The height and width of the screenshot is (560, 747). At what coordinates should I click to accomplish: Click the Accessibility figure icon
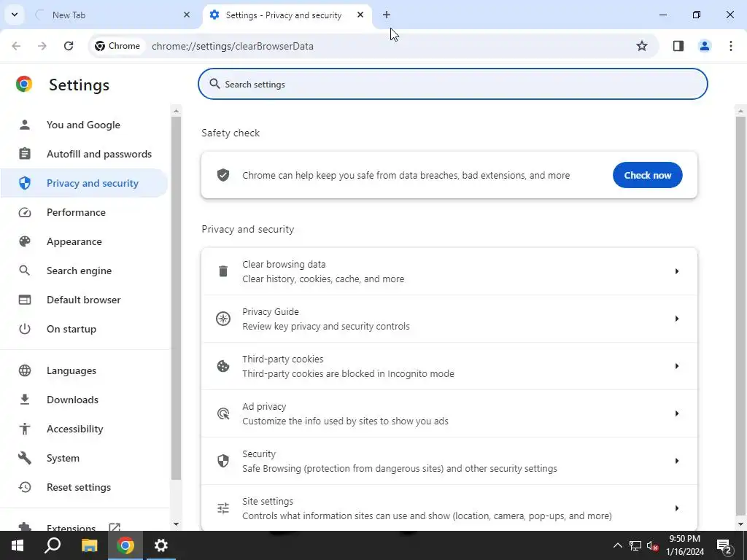(x=24, y=429)
